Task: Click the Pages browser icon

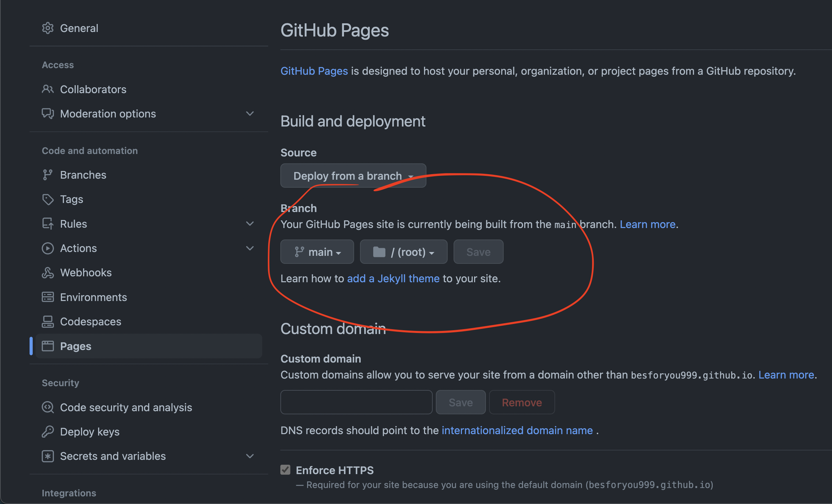Action: [x=48, y=346]
